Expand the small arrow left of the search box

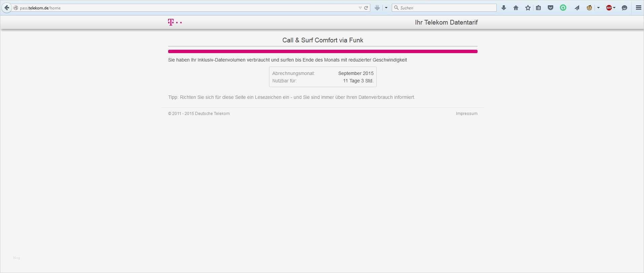386,8
